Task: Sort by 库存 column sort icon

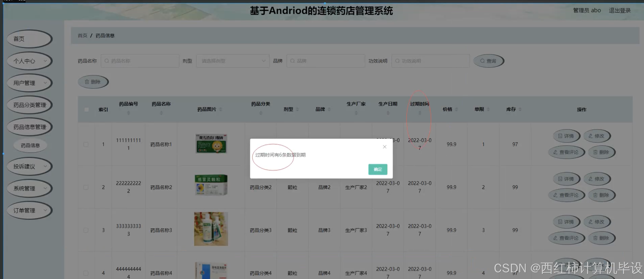Action: click(x=520, y=109)
